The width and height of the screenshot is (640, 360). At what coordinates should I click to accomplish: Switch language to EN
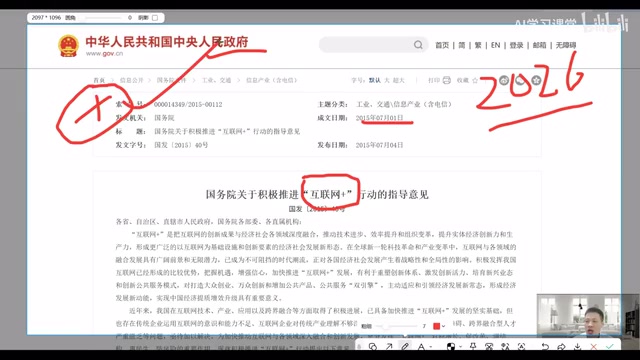(496, 45)
